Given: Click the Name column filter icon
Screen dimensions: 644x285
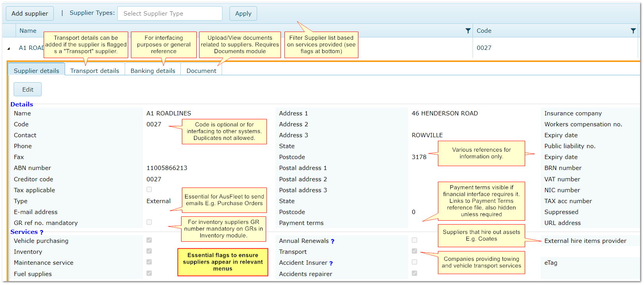Looking at the screenshot, I should pos(468,31).
